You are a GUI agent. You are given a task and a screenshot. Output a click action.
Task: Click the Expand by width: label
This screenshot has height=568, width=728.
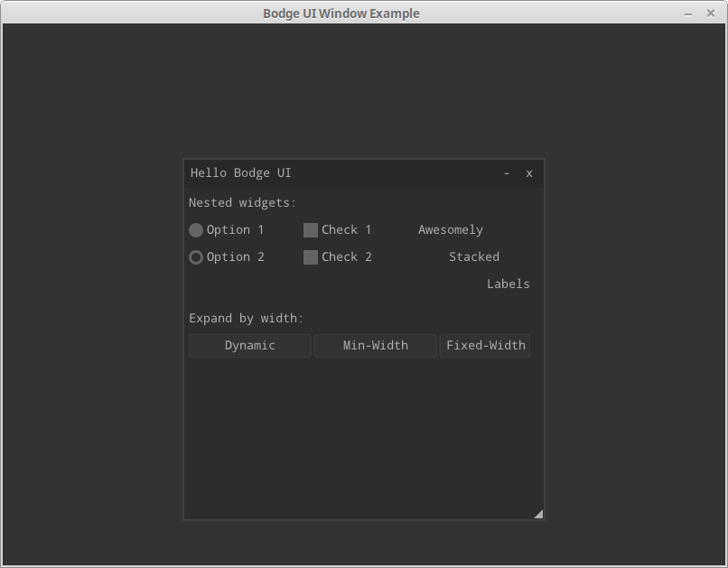coord(246,319)
